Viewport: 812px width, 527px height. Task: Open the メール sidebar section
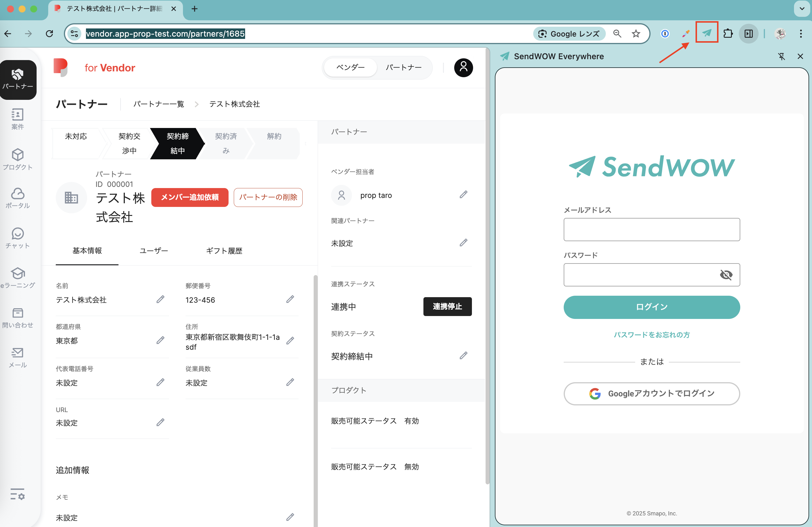pos(18,358)
